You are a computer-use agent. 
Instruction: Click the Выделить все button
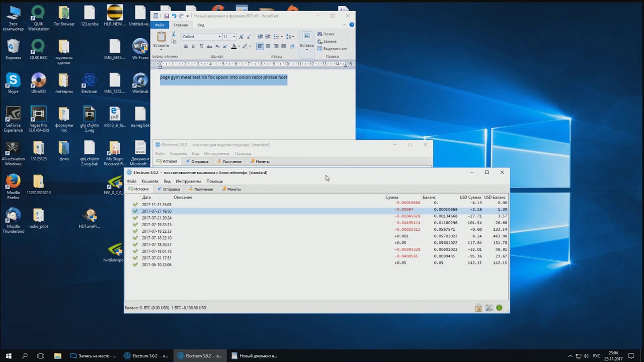(x=332, y=49)
